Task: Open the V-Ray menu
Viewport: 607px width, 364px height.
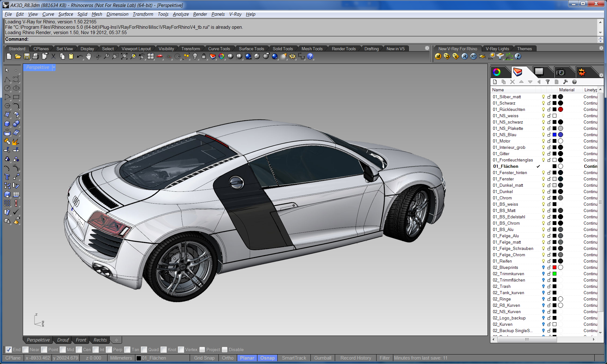Action: click(x=235, y=14)
